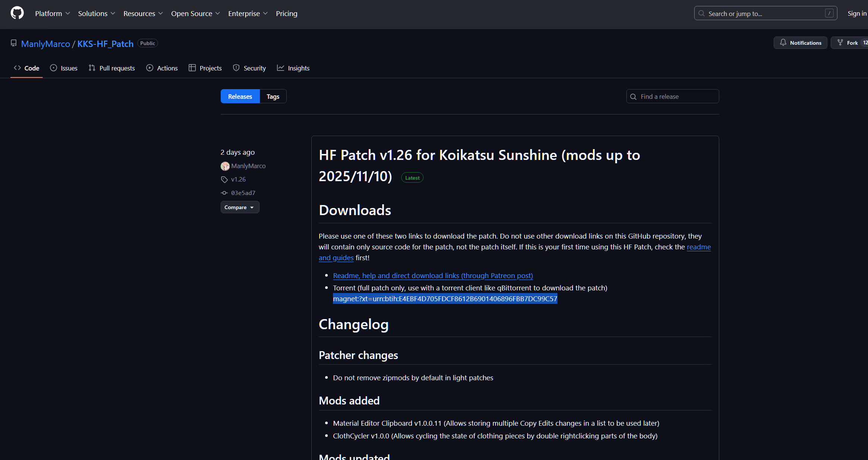This screenshot has height=460, width=868.
Task: Expand the Compare dropdown
Action: click(240, 207)
